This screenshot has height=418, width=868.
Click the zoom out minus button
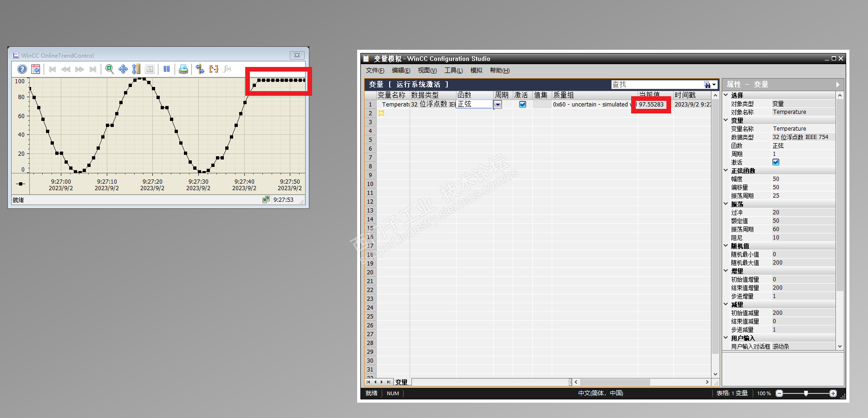[x=780, y=393]
